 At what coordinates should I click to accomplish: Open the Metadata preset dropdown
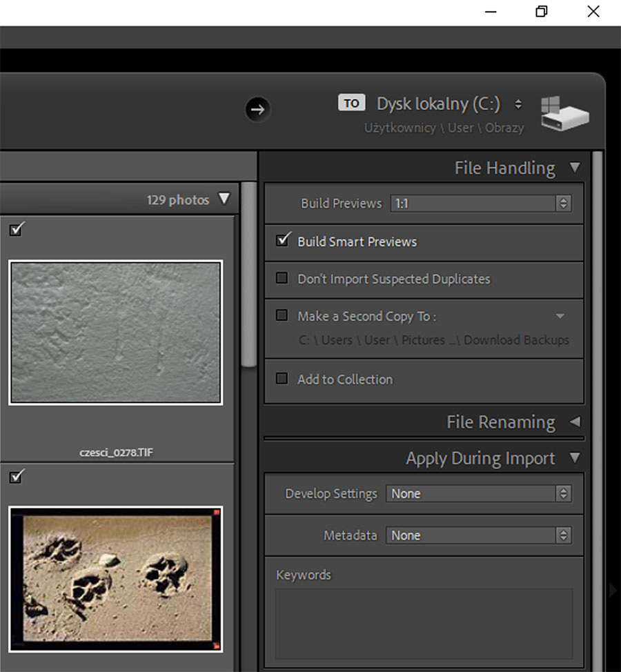[x=479, y=535]
